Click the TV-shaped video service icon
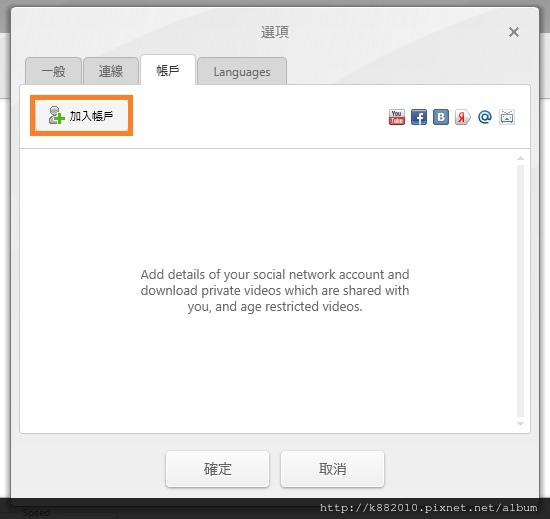The width and height of the screenshot is (550, 519). (507, 117)
